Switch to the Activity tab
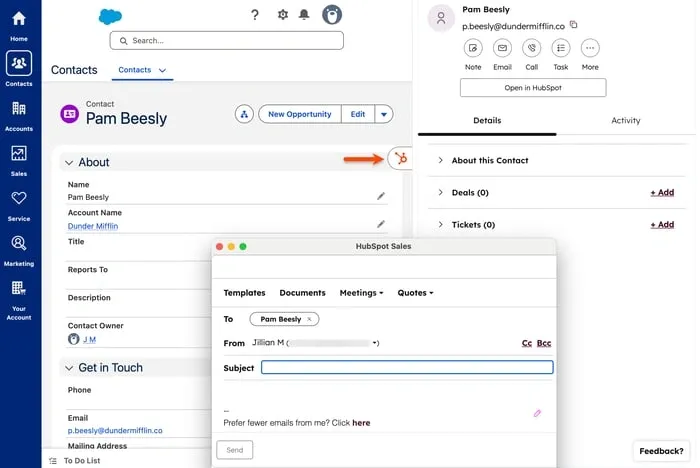 click(625, 120)
